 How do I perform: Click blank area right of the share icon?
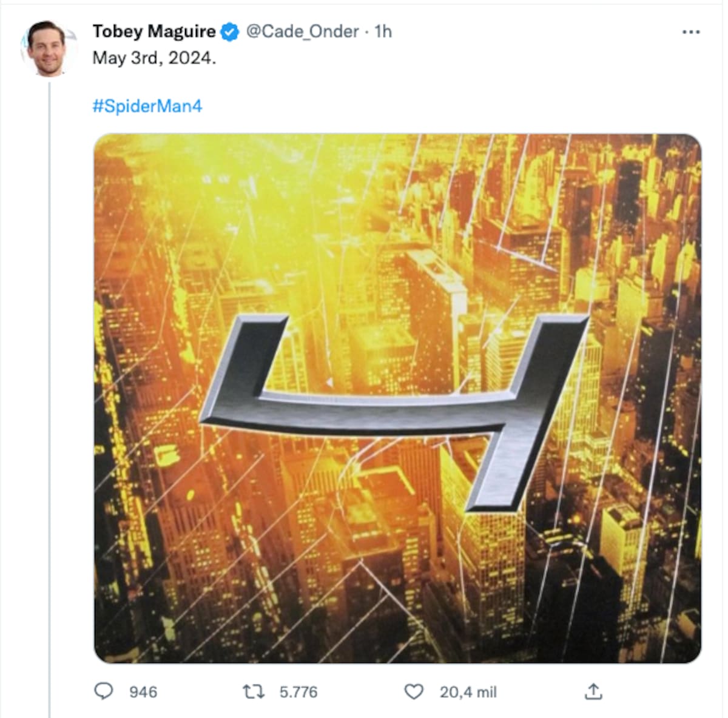[x=655, y=691]
